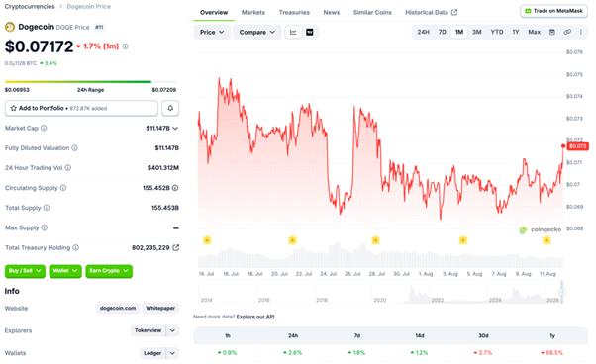Click the Circulating Supply info icon
This screenshot has width=596, height=364.
coord(63,188)
